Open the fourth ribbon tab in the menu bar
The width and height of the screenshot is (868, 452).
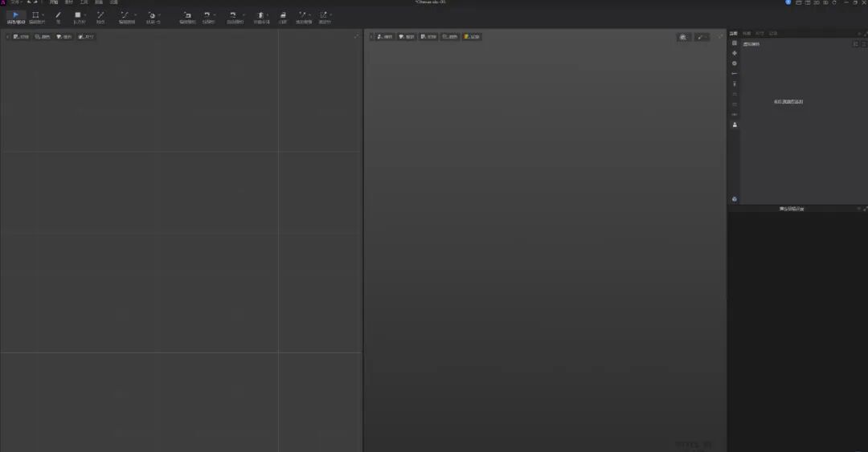pos(99,2)
